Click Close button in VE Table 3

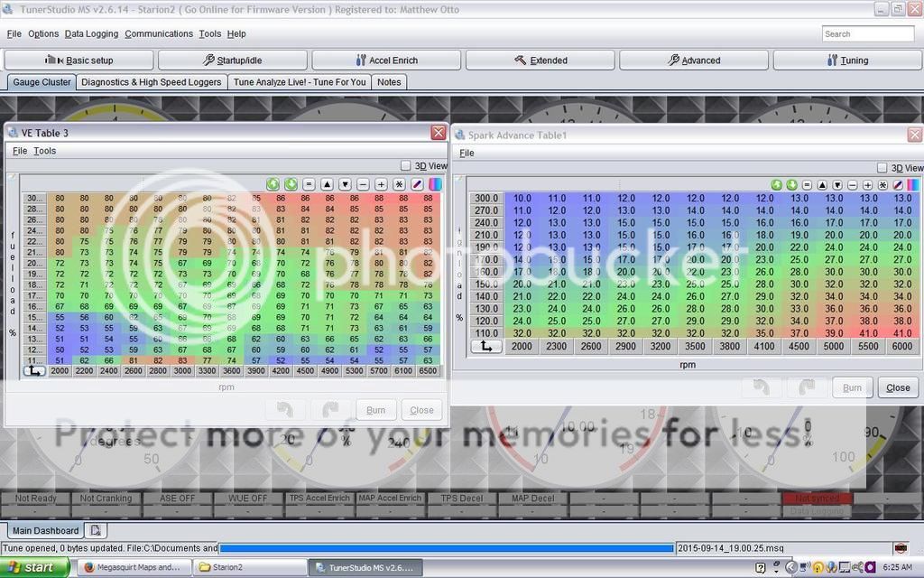(x=421, y=410)
